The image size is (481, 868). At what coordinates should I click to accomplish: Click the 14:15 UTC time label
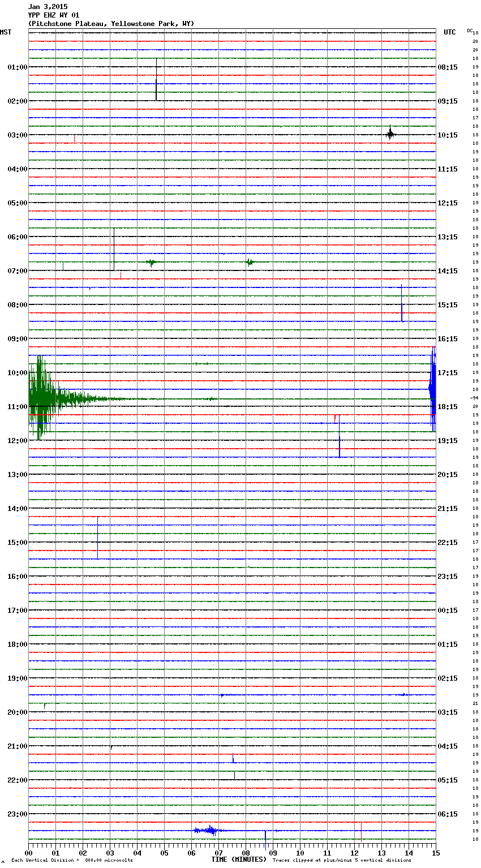click(x=448, y=271)
